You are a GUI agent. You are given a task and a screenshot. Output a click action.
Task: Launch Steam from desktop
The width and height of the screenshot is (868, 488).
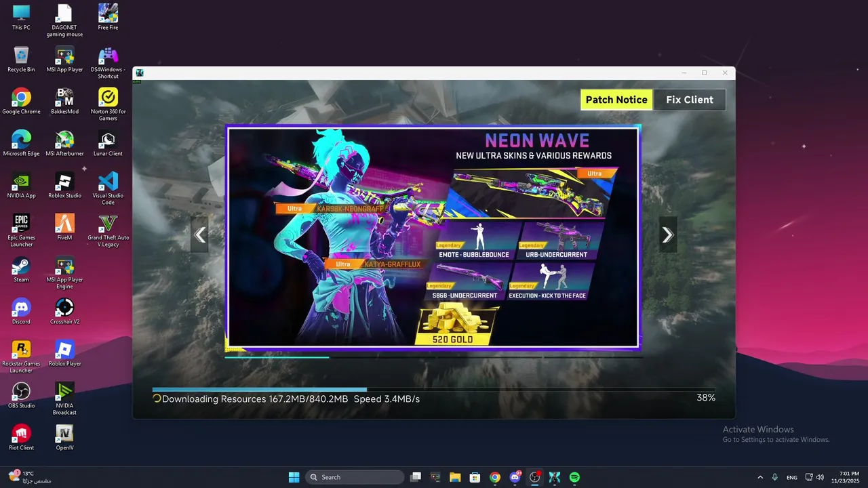(21, 270)
